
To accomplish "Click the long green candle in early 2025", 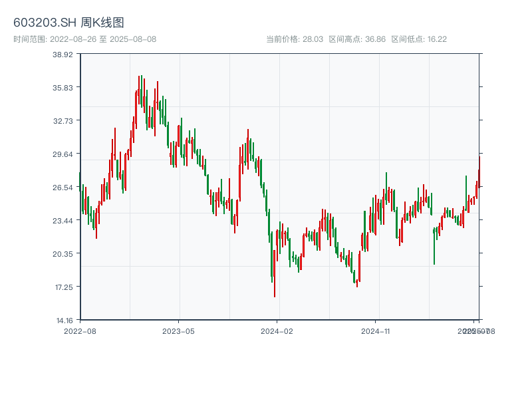I will tap(434, 246).
